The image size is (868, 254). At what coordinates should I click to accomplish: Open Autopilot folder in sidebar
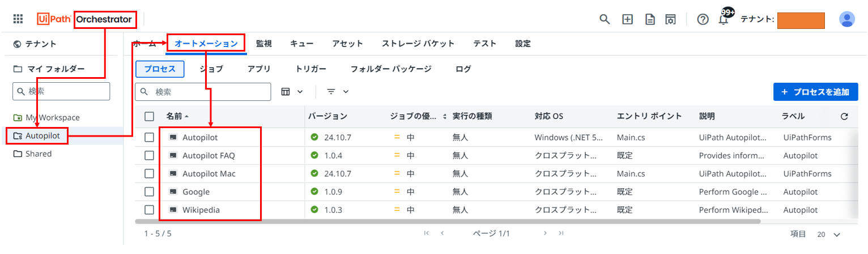[x=43, y=136]
